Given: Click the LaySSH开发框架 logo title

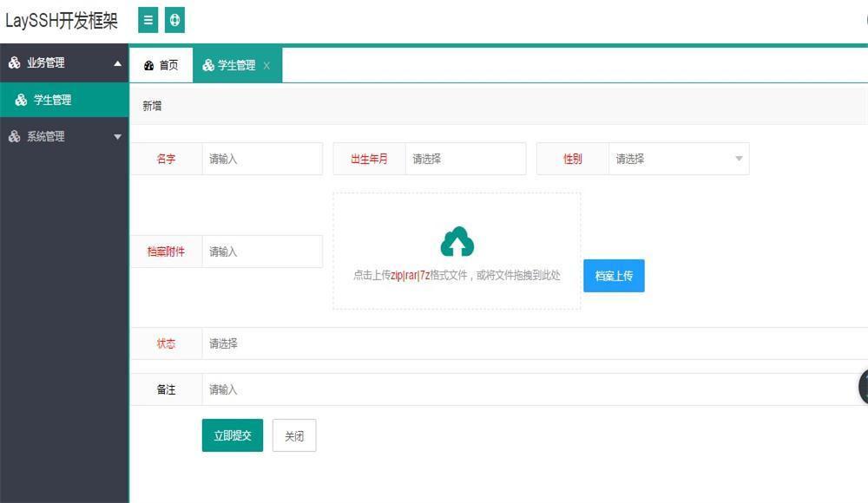Looking at the screenshot, I should click(62, 21).
